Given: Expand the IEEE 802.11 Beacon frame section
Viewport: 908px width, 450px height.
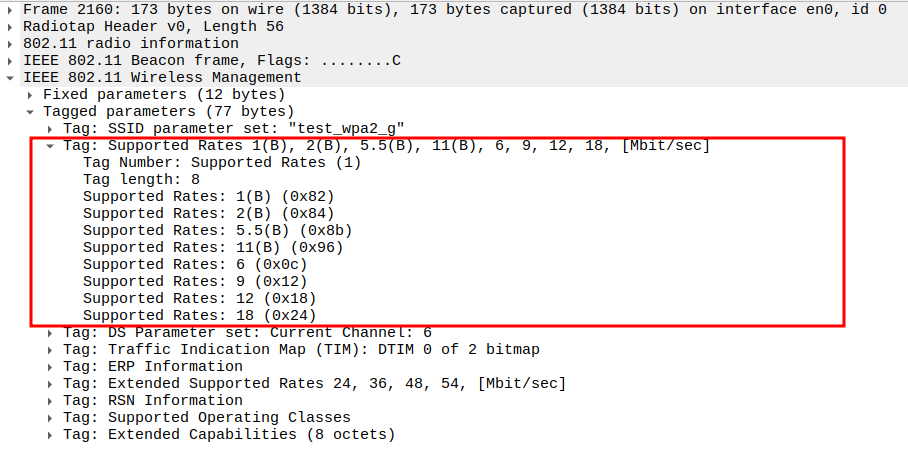Looking at the screenshot, I should click(11, 60).
